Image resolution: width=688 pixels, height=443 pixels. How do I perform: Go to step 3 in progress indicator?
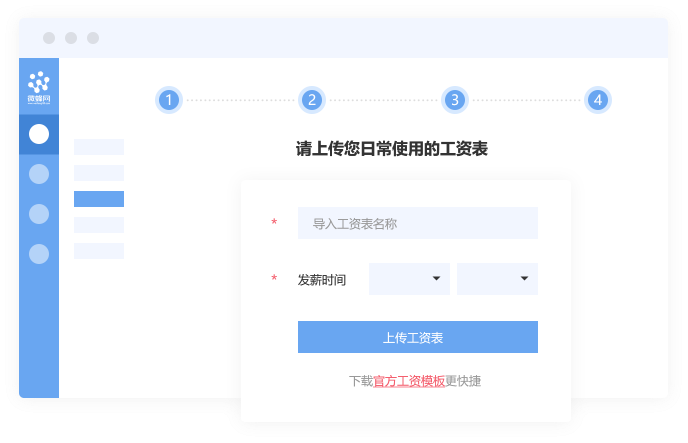tap(455, 100)
